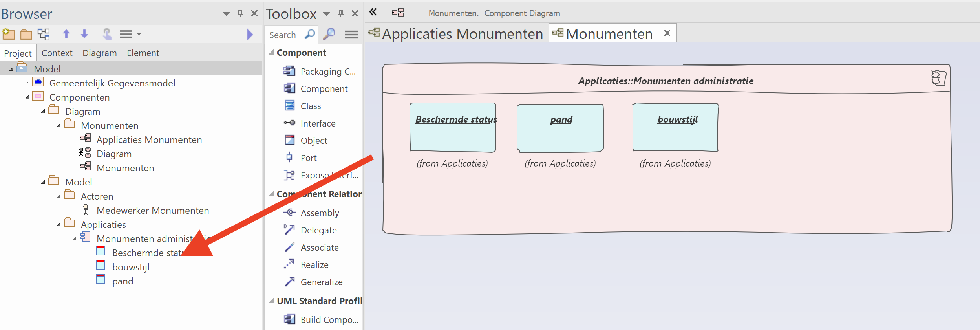Screen dimensions: 980x330
Task: Select Medewerker Monumenten actor in tree
Action: point(152,211)
